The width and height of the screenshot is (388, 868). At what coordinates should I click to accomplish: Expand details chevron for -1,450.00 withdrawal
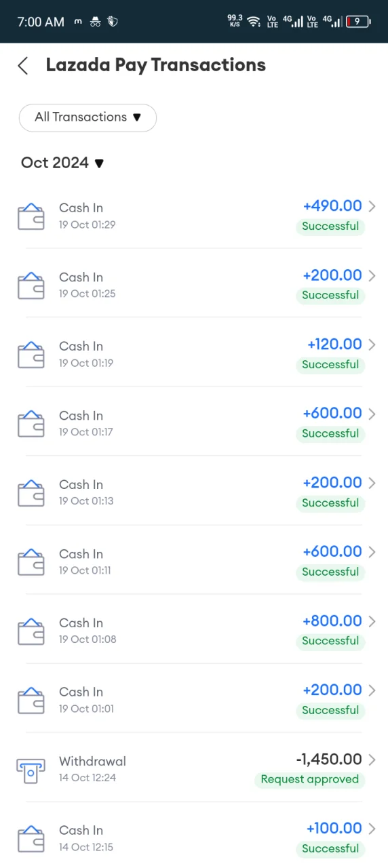372,759
